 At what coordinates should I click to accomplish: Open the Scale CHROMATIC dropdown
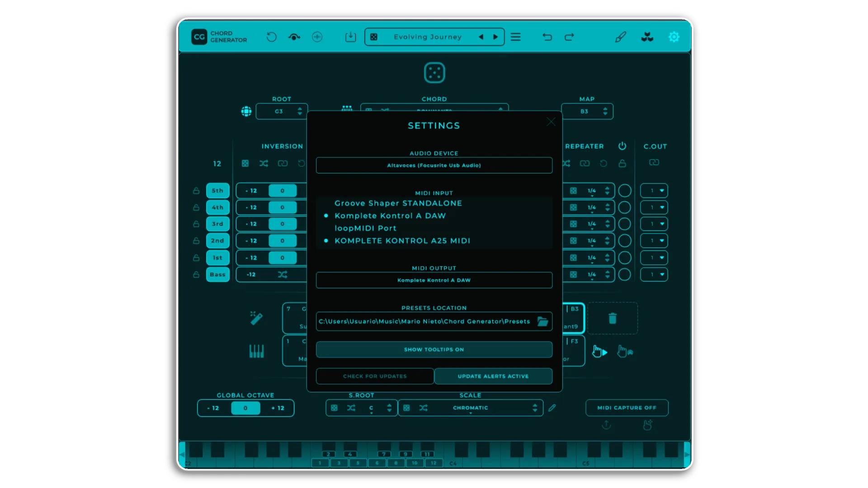pyautogui.click(x=471, y=408)
